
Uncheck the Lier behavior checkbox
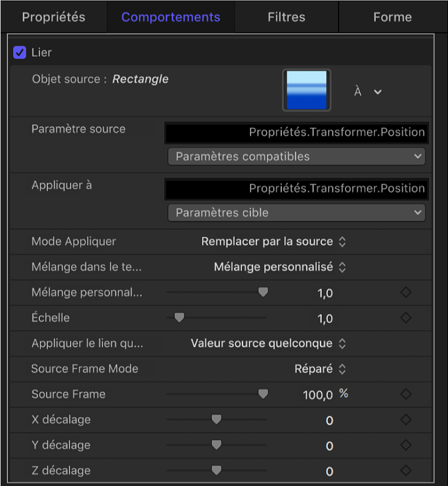pos(20,53)
